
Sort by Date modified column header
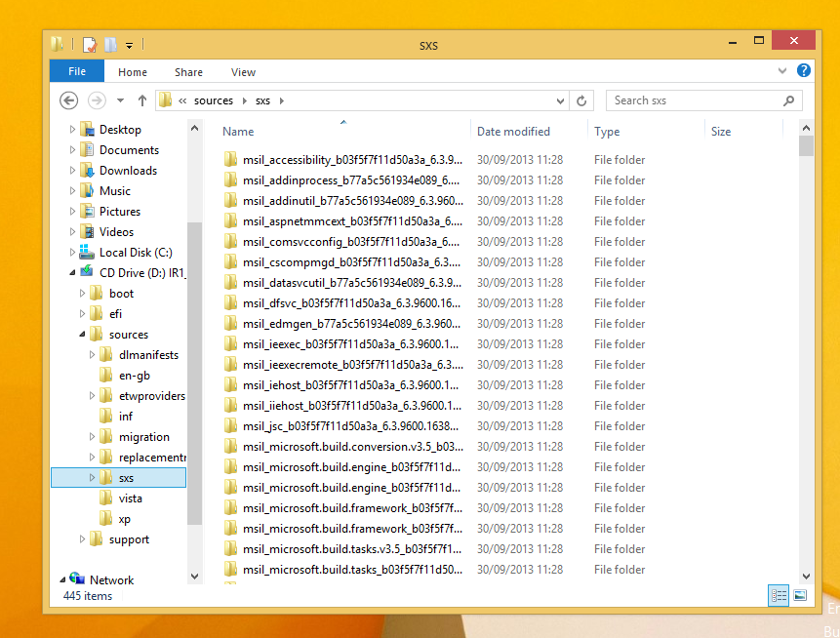tap(513, 132)
